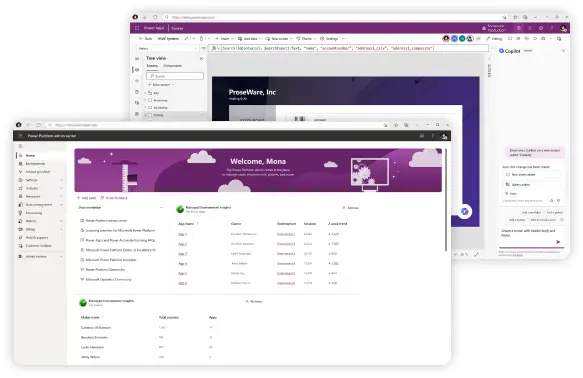
Task: Open the hamburger menu in Power Apps left rail
Action: pyautogui.click(x=137, y=59)
